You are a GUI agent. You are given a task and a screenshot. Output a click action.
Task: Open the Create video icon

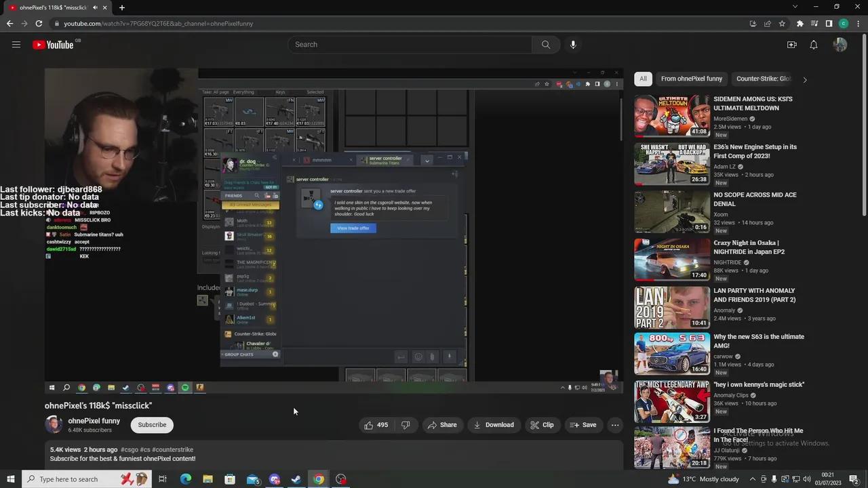point(791,45)
